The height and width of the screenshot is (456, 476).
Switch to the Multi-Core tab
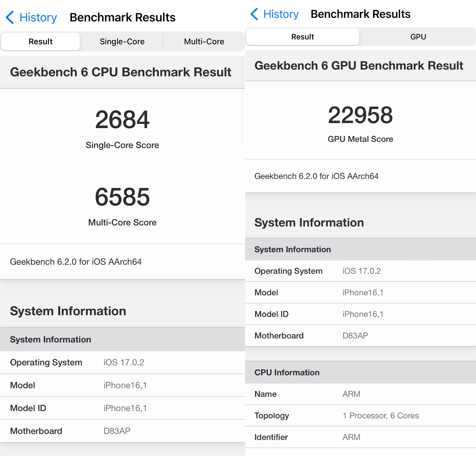(204, 42)
